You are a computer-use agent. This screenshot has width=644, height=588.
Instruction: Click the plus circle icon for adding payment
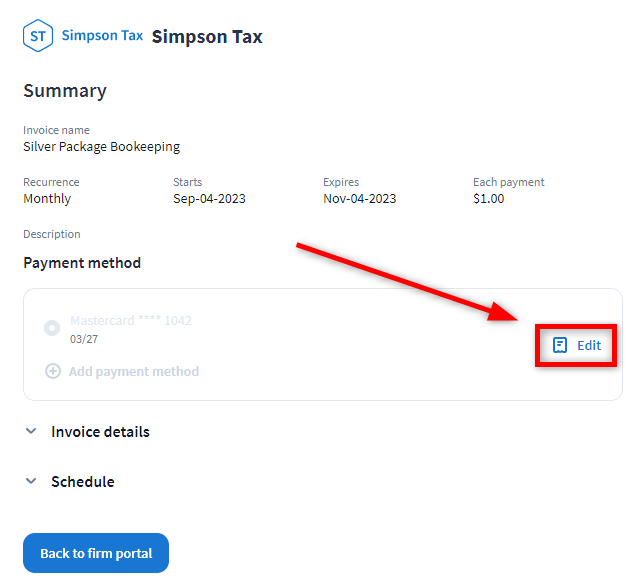53,371
